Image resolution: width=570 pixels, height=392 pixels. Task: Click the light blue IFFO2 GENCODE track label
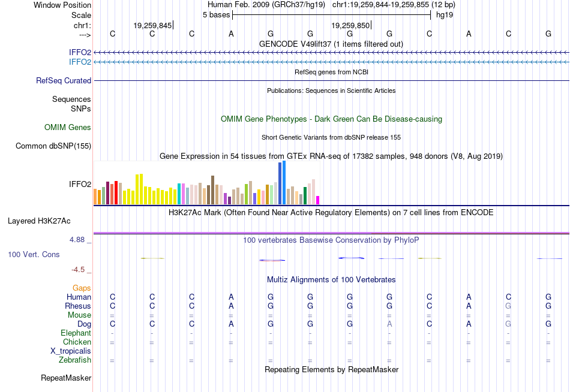click(80, 62)
